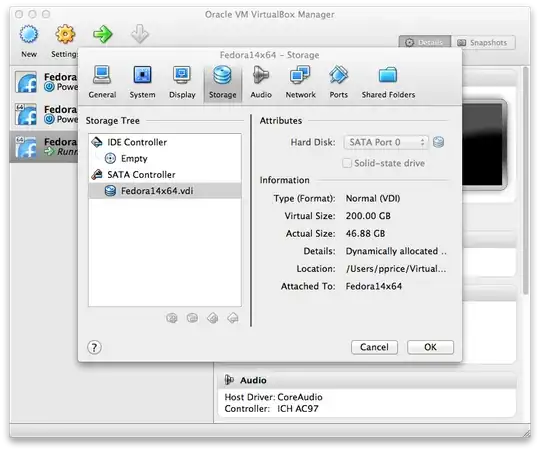Click the Controller: ICH AC97 text
The width and height of the screenshot is (540, 451).
click(x=271, y=409)
